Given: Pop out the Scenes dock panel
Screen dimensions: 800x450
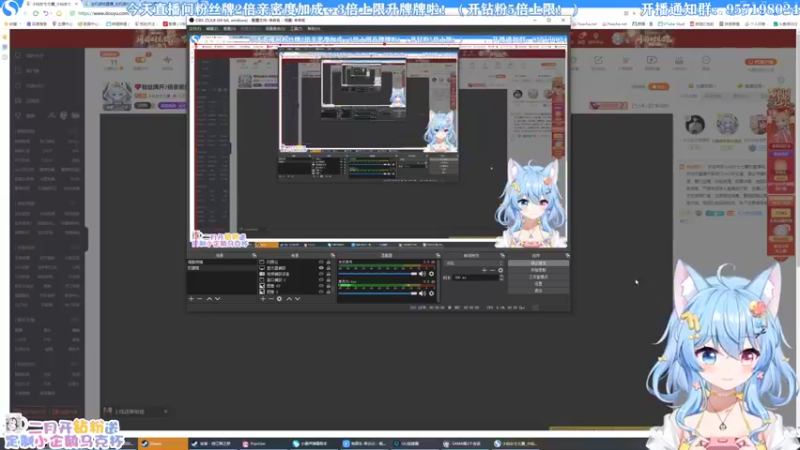Looking at the screenshot, I should (254, 255).
